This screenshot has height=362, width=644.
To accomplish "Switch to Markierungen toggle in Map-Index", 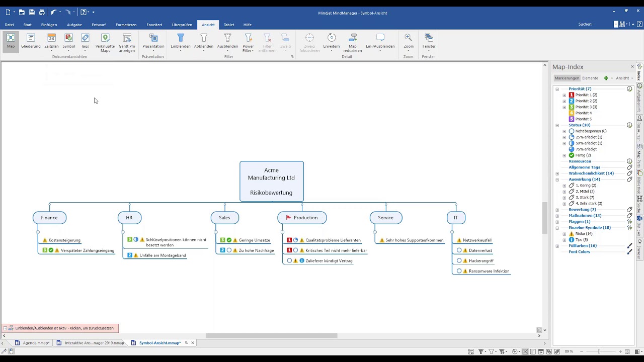I will click(x=567, y=78).
